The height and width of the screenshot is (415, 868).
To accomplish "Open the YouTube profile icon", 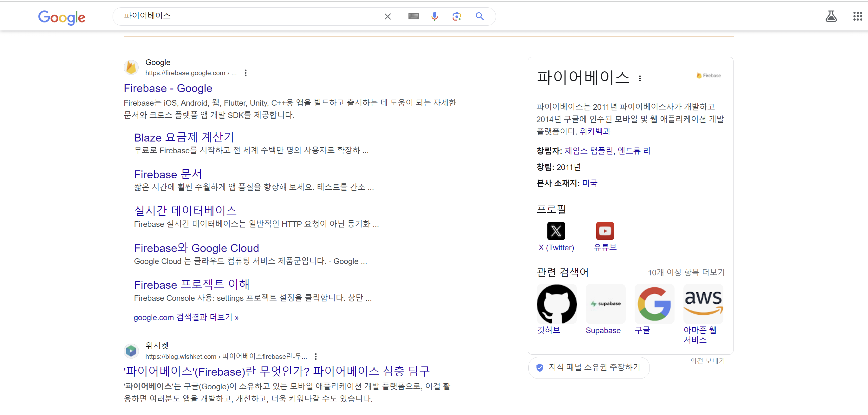I will pos(604,231).
